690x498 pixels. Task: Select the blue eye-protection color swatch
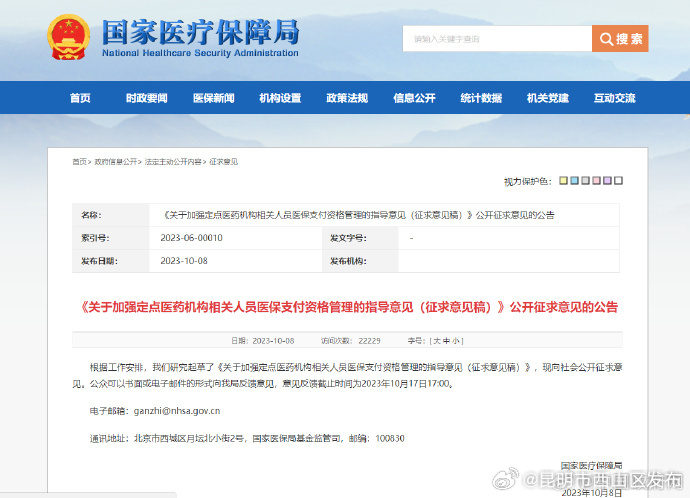[x=574, y=180]
